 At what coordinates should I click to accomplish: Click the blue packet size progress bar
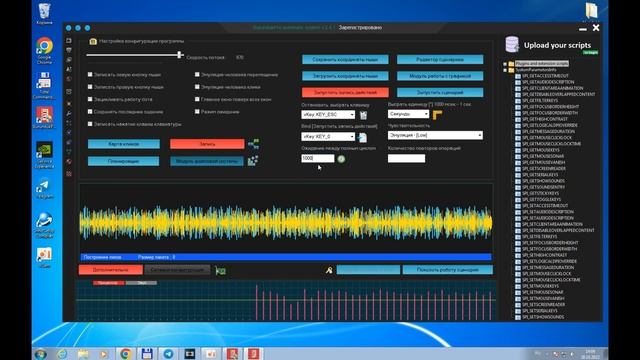coord(286,257)
